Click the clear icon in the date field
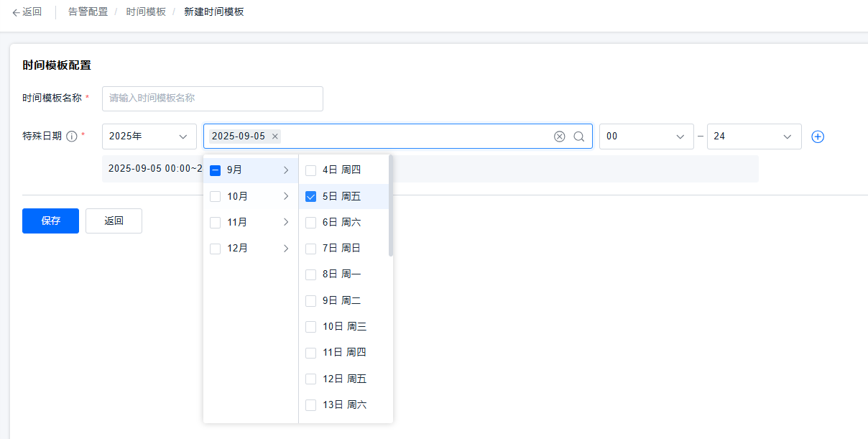The image size is (868, 439). [x=560, y=136]
